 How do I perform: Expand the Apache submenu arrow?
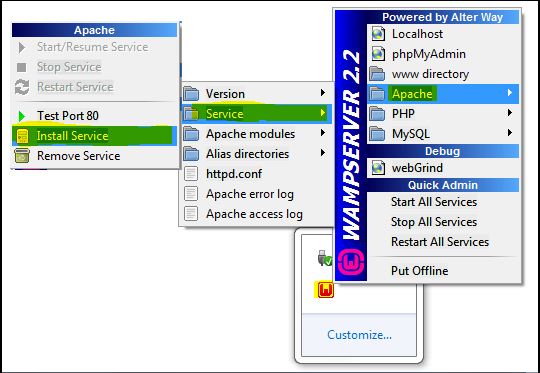click(510, 93)
